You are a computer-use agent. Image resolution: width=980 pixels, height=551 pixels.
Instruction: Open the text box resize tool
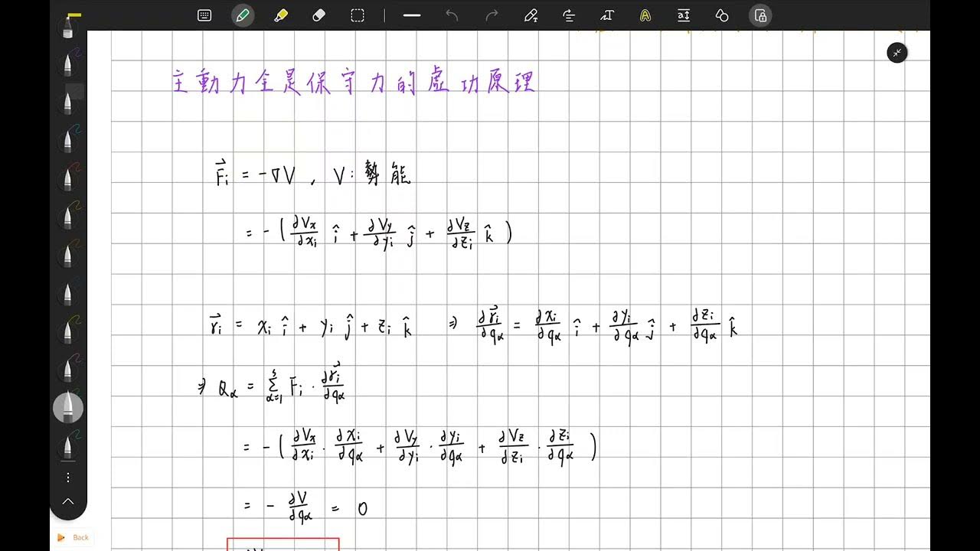684,15
